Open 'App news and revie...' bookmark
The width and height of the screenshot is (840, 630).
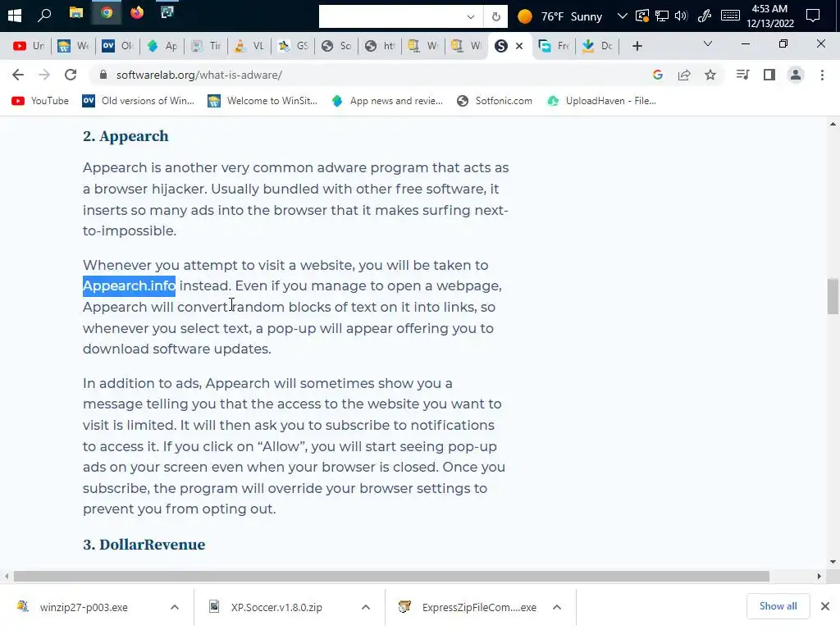pyautogui.click(x=387, y=101)
